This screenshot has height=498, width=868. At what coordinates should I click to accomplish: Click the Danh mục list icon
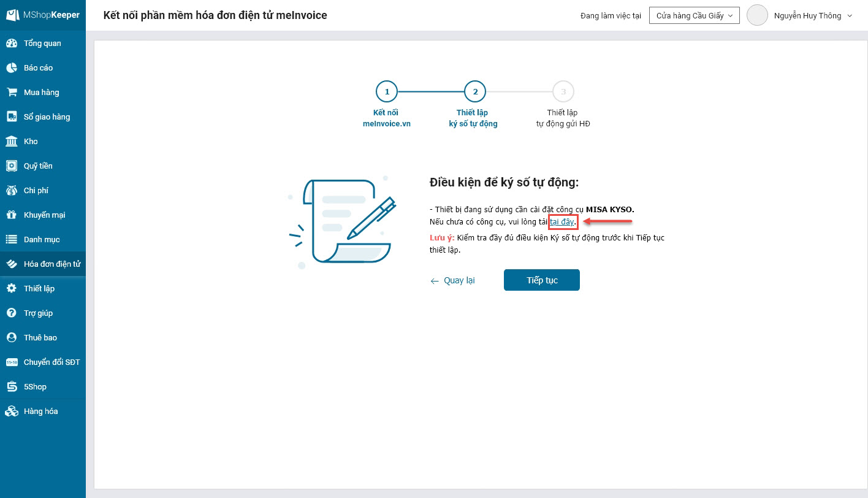12,240
